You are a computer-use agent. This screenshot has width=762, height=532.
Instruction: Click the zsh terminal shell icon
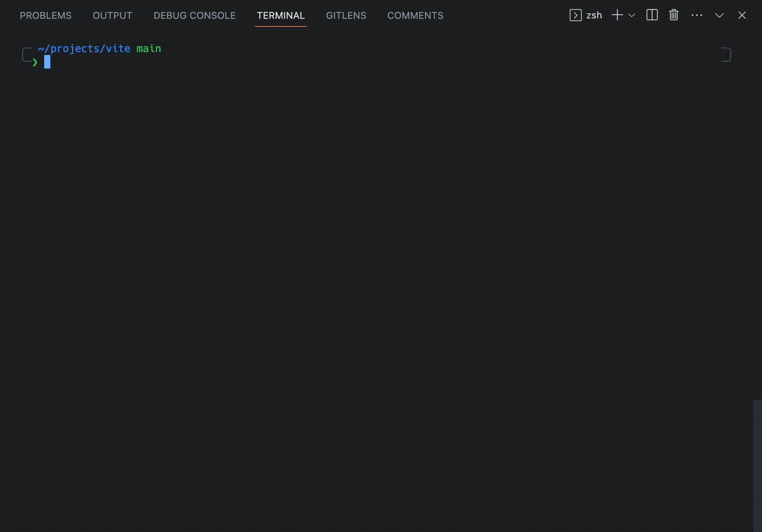(575, 15)
